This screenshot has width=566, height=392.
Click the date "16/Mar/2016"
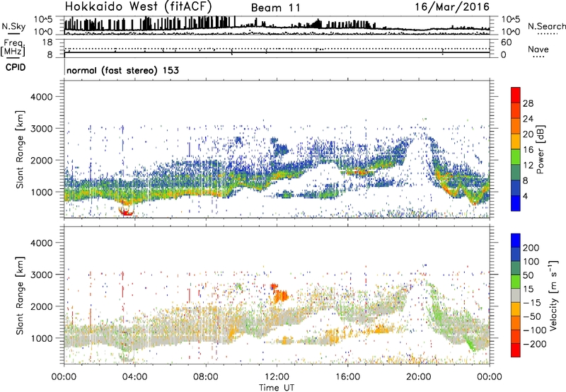[x=452, y=6]
